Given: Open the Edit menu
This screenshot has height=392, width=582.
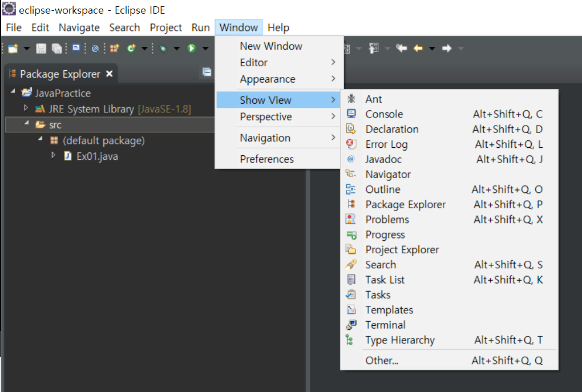Looking at the screenshot, I should [x=40, y=27].
